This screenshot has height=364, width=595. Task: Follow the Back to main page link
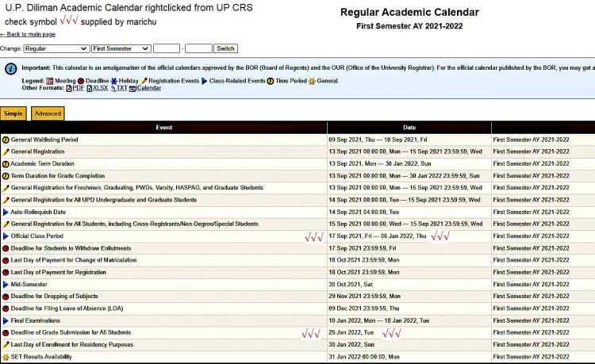click(28, 34)
